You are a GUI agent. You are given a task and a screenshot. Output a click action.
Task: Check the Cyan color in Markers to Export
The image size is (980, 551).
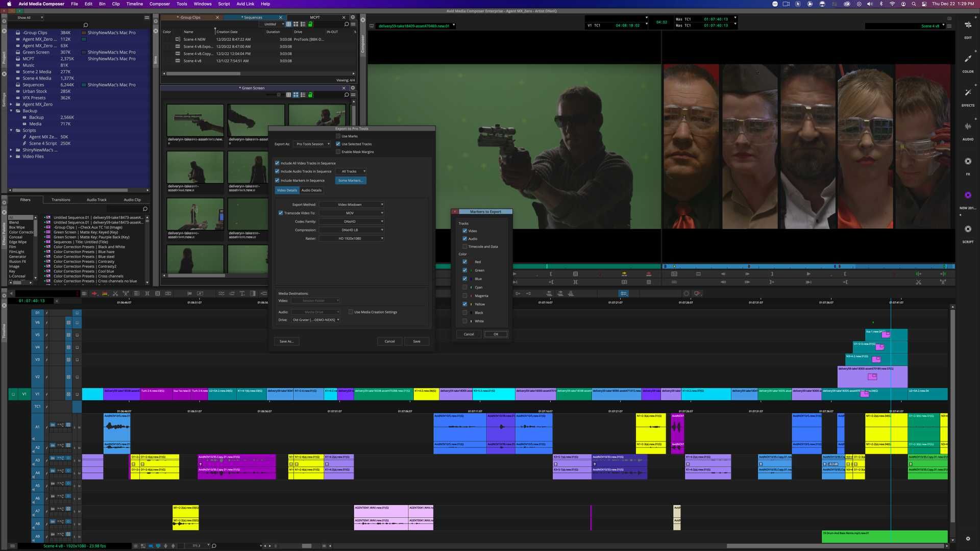coord(465,287)
